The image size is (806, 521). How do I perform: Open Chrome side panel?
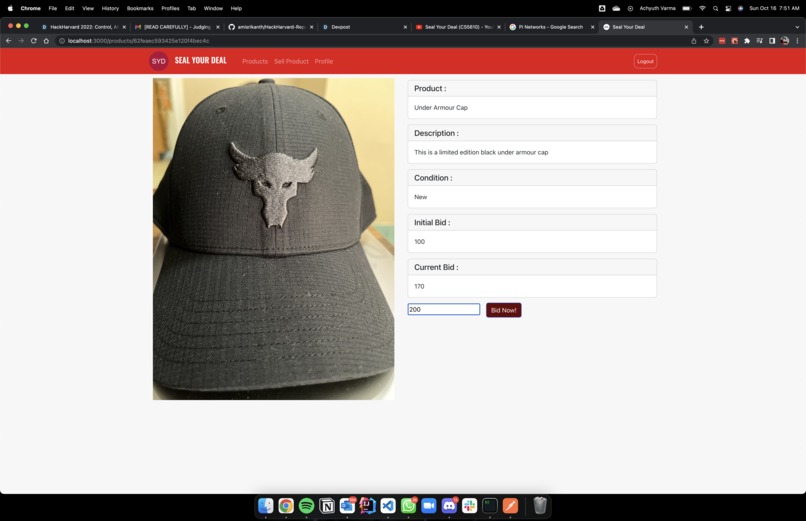click(772, 41)
